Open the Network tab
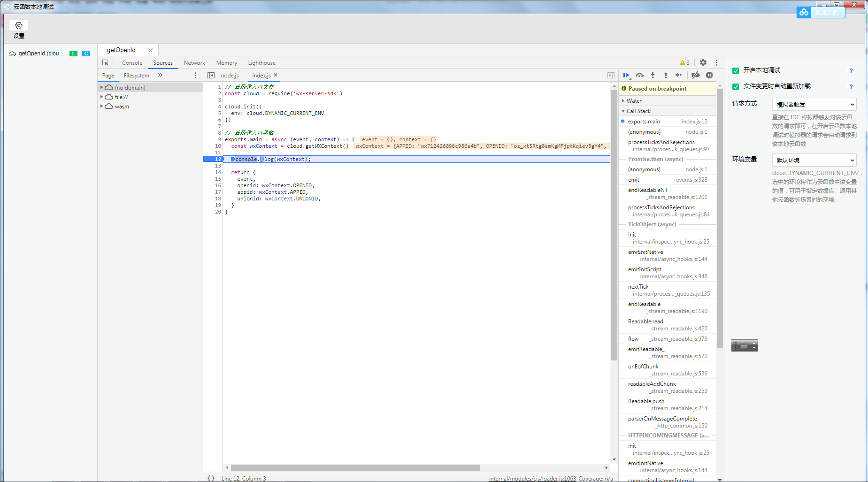The image size is (868, 482). coord(194,63)
